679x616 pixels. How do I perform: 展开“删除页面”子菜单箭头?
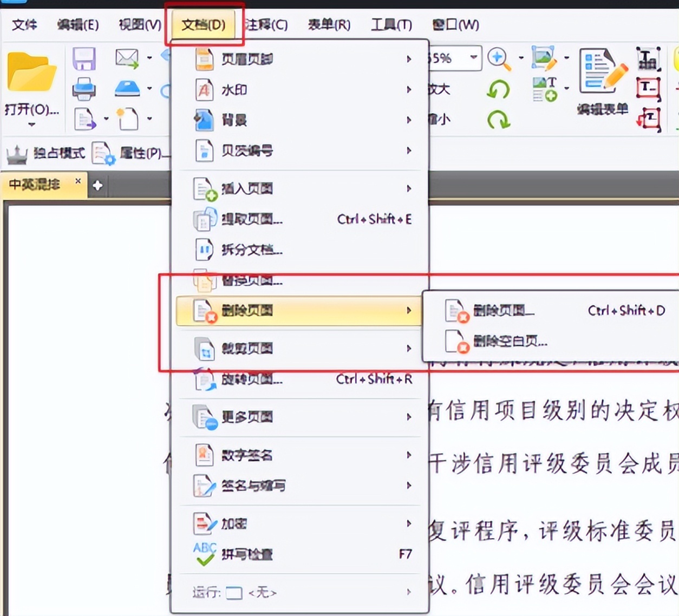coord(410,310)
